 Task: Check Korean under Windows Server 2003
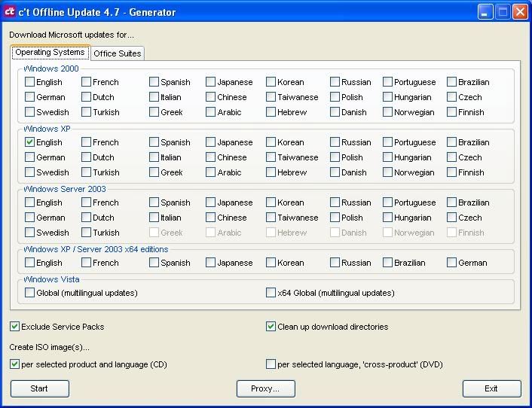271,202
